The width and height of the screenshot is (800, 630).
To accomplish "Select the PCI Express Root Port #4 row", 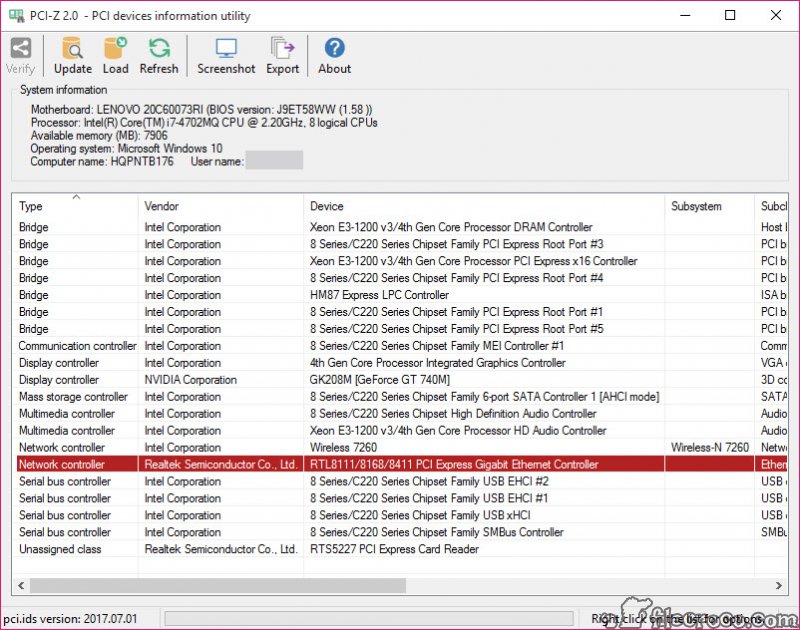I will click(400, 278).
